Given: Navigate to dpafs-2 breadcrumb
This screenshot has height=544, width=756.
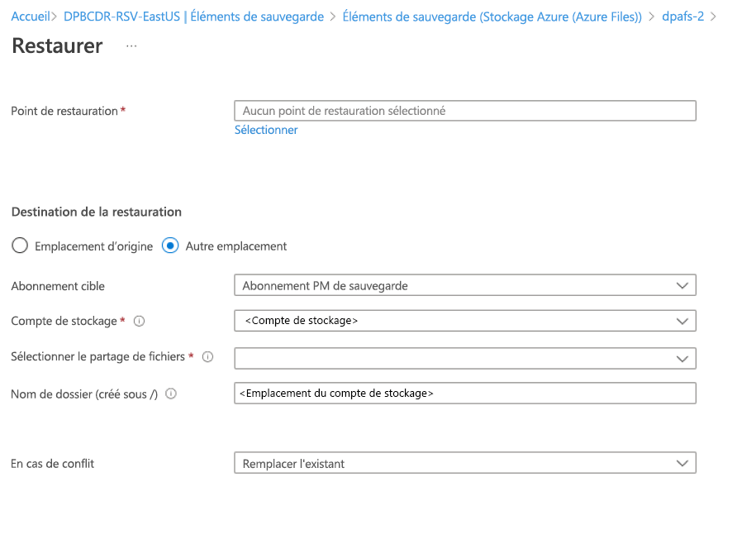Looking at the screenshot, I should click(x=682, y=17).
